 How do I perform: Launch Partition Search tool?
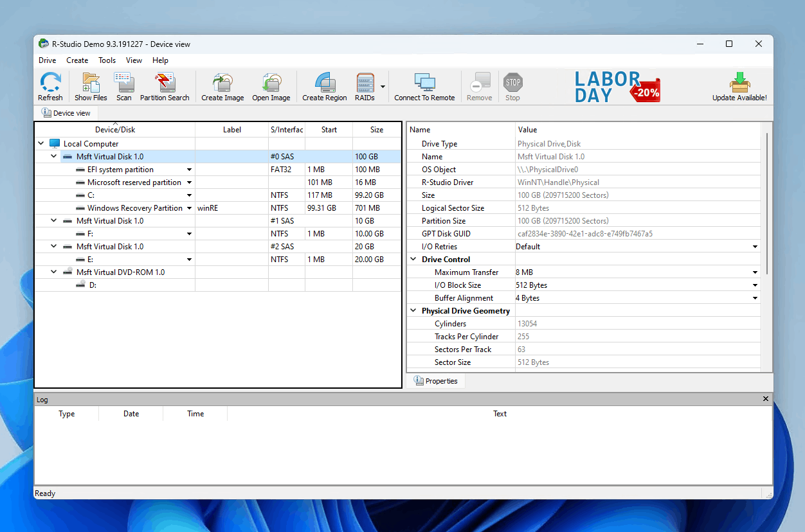165,86
